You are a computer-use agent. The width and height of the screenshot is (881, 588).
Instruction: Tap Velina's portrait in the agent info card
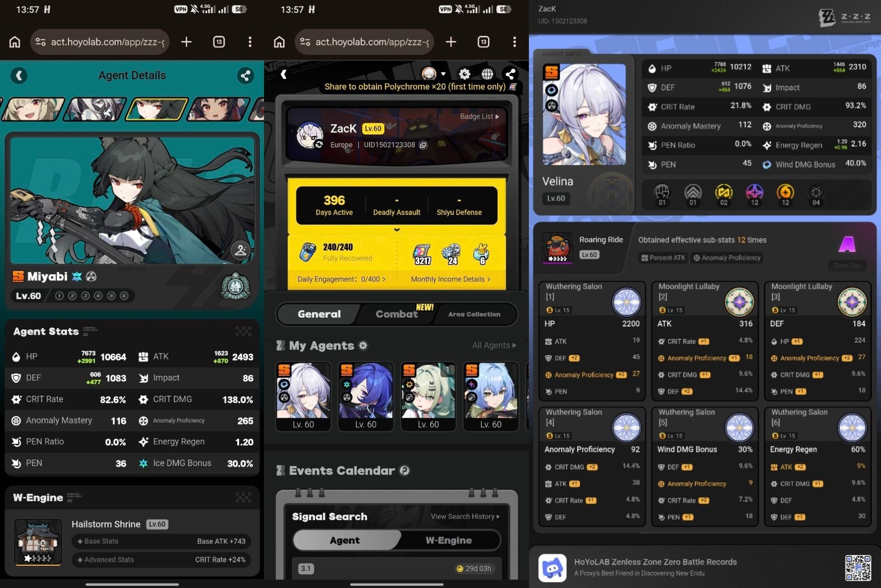[584, 114]
